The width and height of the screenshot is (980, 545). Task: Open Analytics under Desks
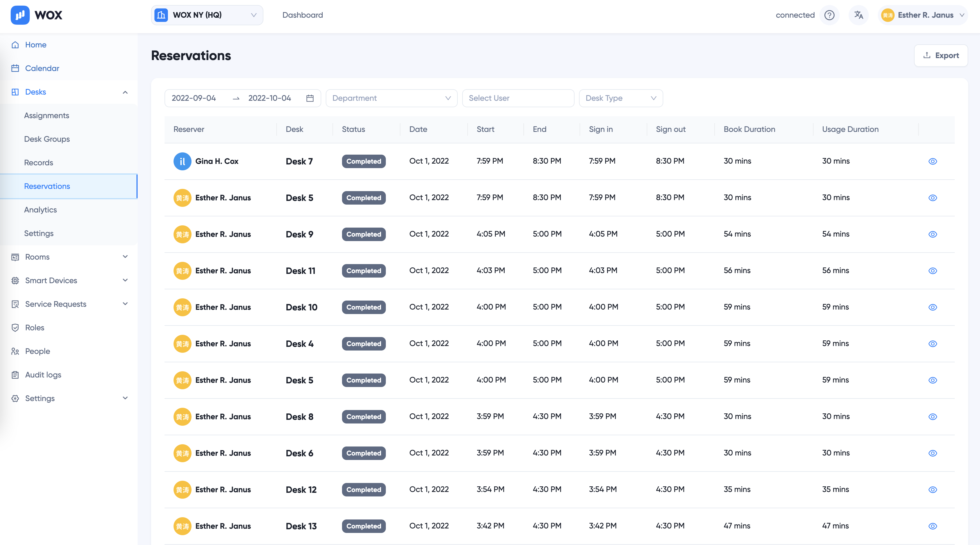[x=40, y=210]
